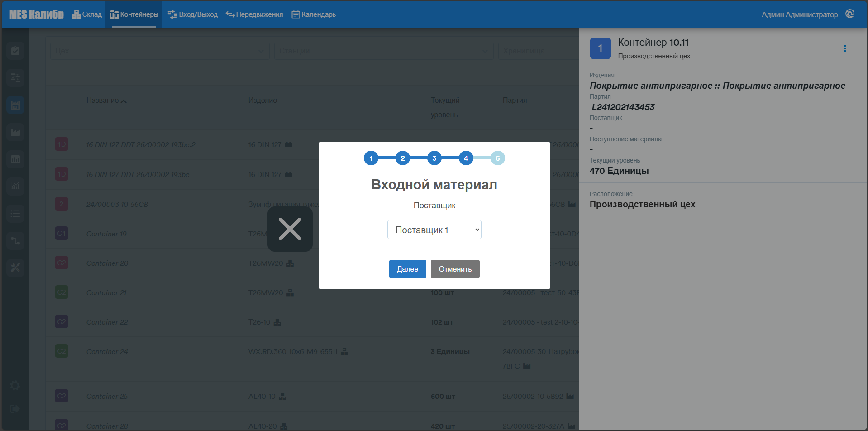
Task: Expand the Хранилища filter dropdown
Action: [539, 51]
